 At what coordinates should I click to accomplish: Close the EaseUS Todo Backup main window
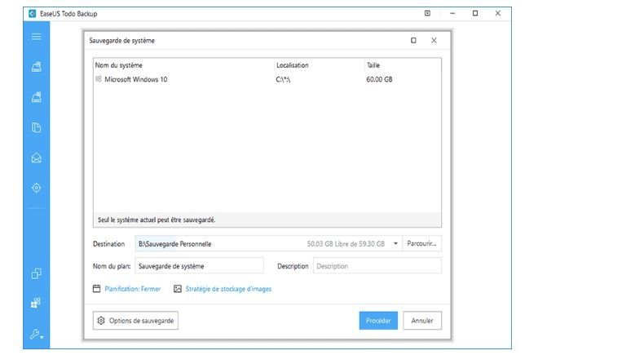498,13
